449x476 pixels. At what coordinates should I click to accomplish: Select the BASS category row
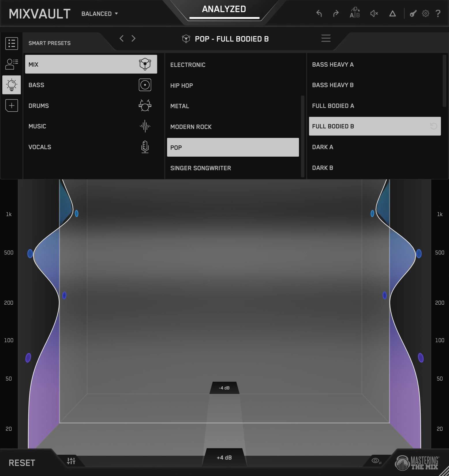[x=91, y=85]
